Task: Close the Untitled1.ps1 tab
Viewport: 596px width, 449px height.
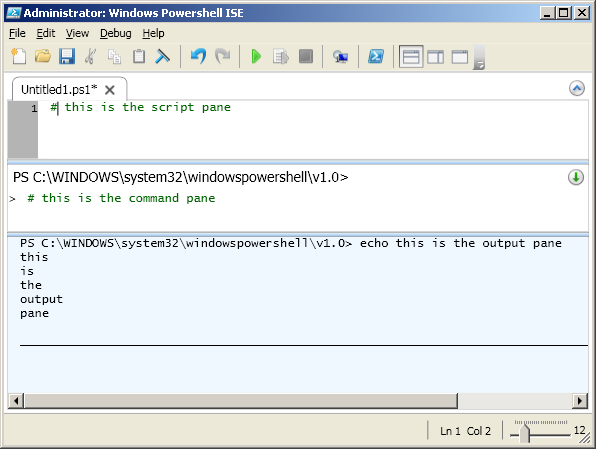Action: [110, 90]
